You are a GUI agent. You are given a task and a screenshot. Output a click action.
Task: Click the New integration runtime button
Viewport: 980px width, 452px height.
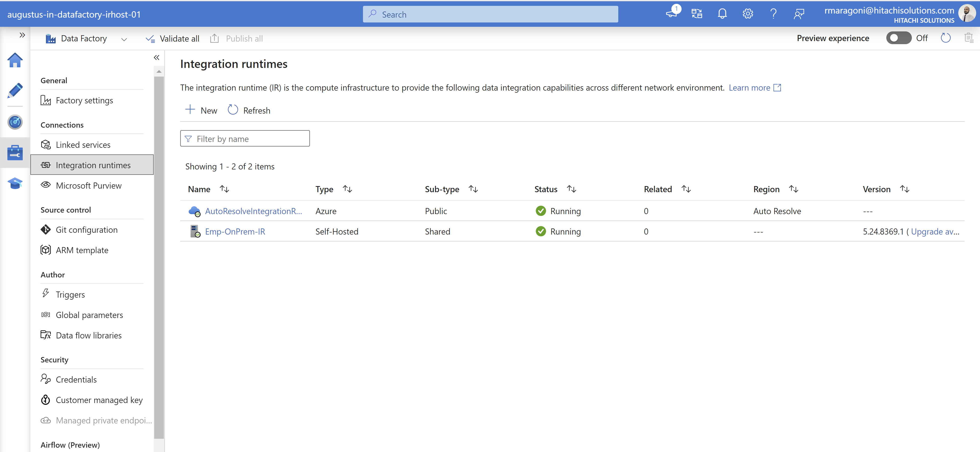[x=201, y=110]
